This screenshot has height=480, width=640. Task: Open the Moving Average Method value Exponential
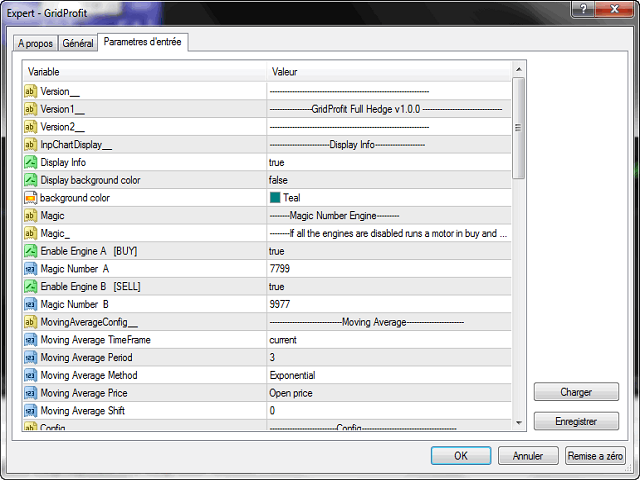click(292, 376)
